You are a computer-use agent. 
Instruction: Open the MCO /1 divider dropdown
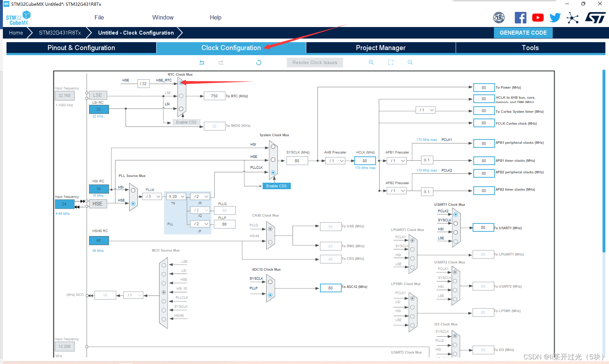[x=133, y=295]
